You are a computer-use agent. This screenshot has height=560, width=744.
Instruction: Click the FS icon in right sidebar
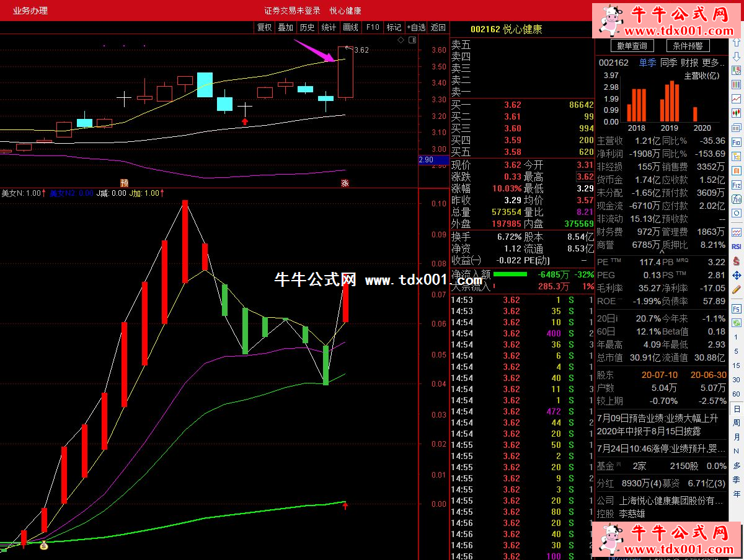[x=737, y=308]
